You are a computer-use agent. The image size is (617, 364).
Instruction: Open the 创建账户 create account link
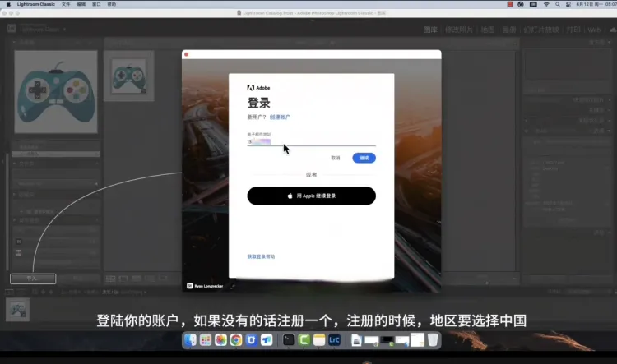click(x=280, y=117)
